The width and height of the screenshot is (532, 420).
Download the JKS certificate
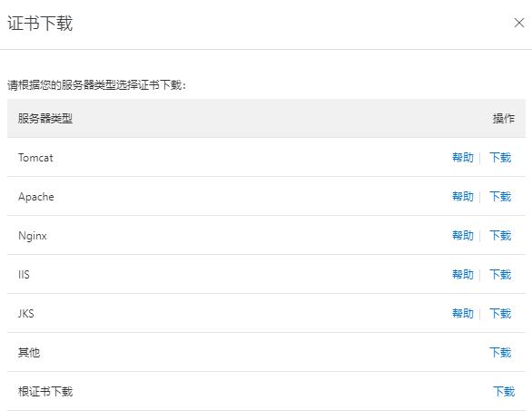click(500, 313)
